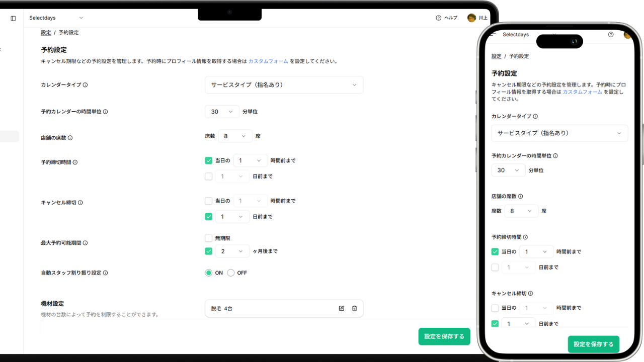Screen dimensions: 644x362
Task: Delete the 脱毛 4台 equipment entry
Action: [354, 308]
